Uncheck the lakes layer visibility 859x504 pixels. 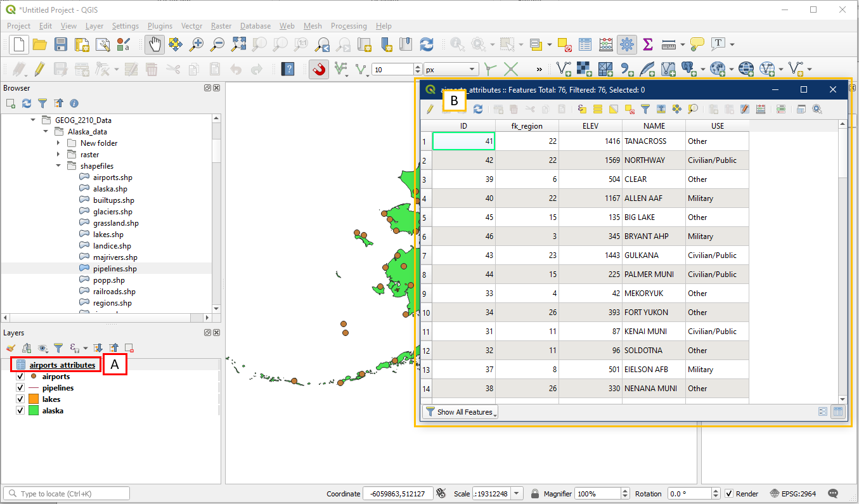(x=20, y=399)
